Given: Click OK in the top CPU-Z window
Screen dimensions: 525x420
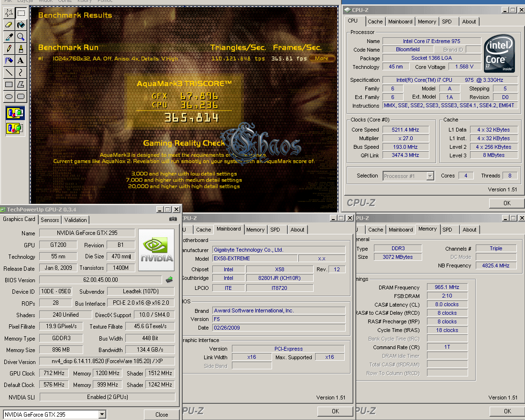Looking at the screenshot, I should tap(507, 203).
